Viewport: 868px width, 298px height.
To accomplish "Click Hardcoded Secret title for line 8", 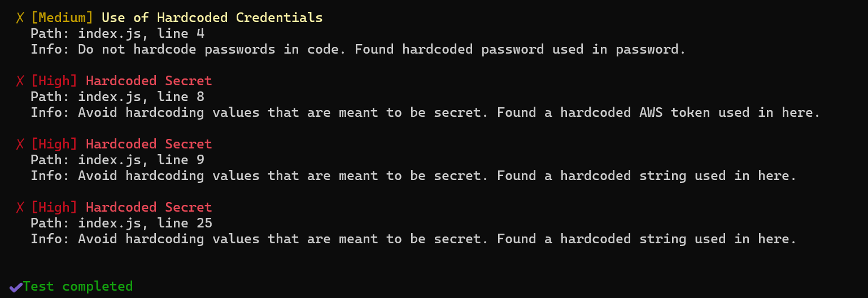I will (x=149, y=81).
